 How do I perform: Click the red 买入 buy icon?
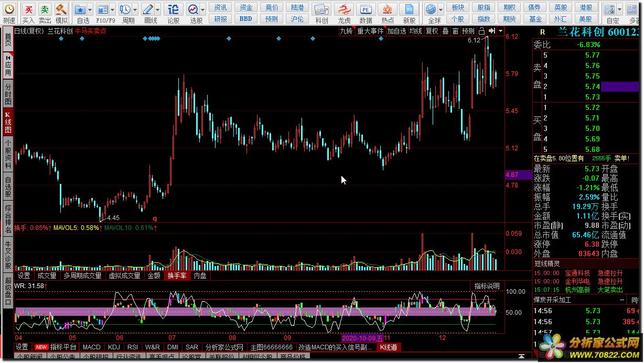(28, 9)
